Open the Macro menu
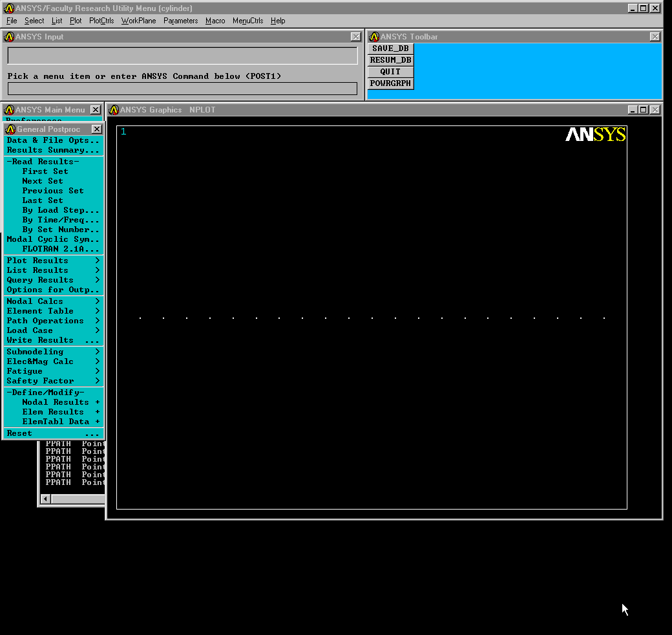 point(215,21)
